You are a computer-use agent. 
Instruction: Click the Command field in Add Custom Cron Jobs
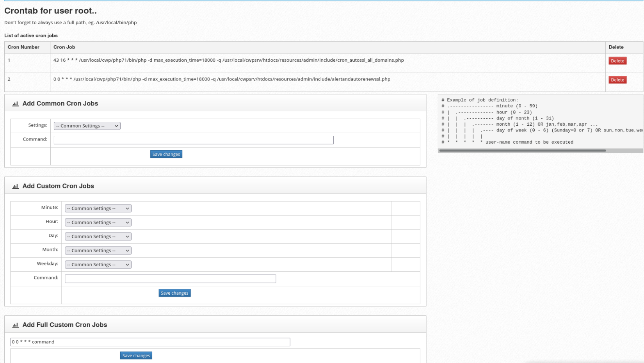pos(171,279)
